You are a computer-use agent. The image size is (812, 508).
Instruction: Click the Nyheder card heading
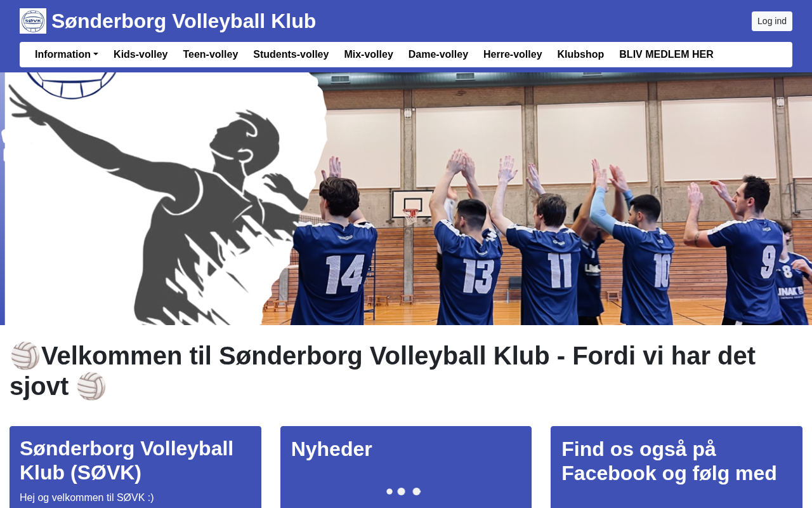point(332,449)
